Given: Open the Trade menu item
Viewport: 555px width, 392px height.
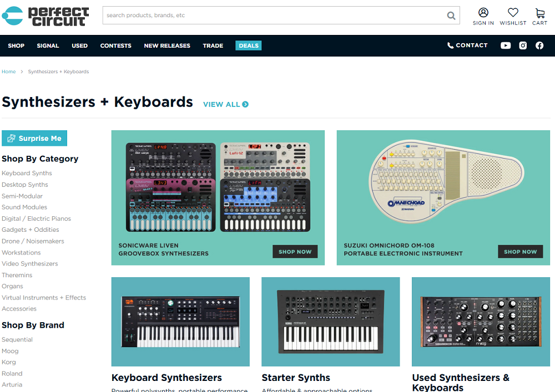Looking at the screenshot, I should click(x=213, y=45).
